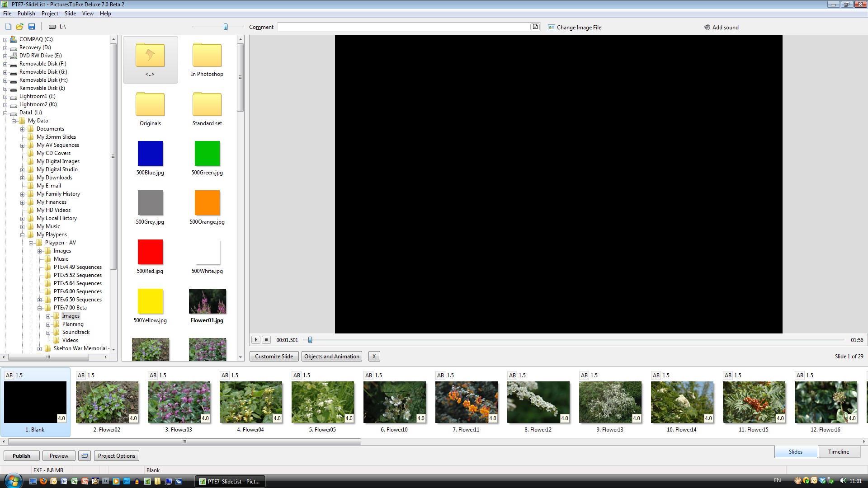
Task: Open the In Photoshop folder
Action: (x=207, y=55)
